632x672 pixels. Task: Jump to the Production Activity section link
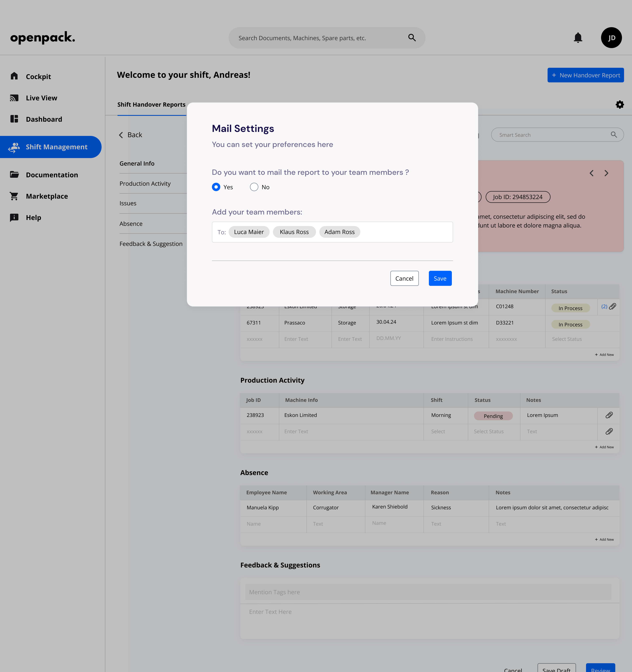click(145, 184)
